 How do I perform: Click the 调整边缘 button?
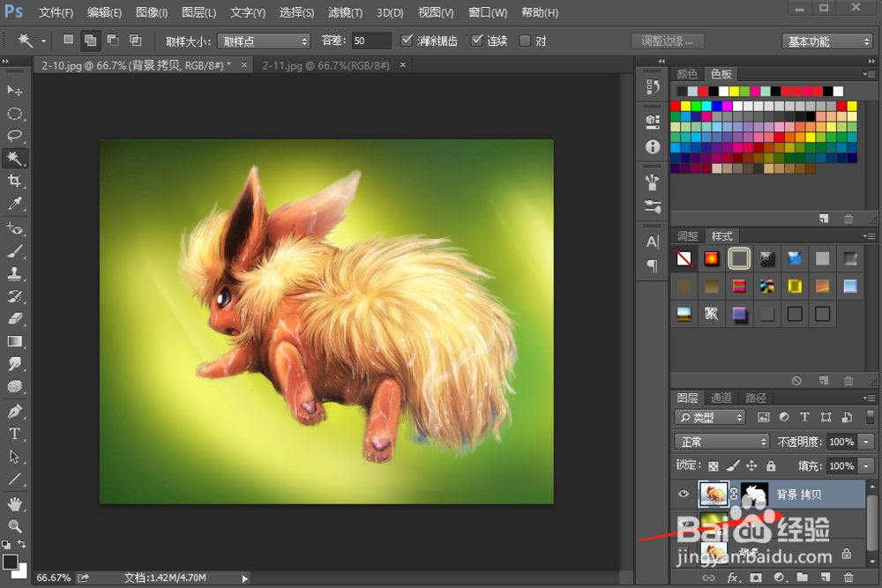pos(668,41)
